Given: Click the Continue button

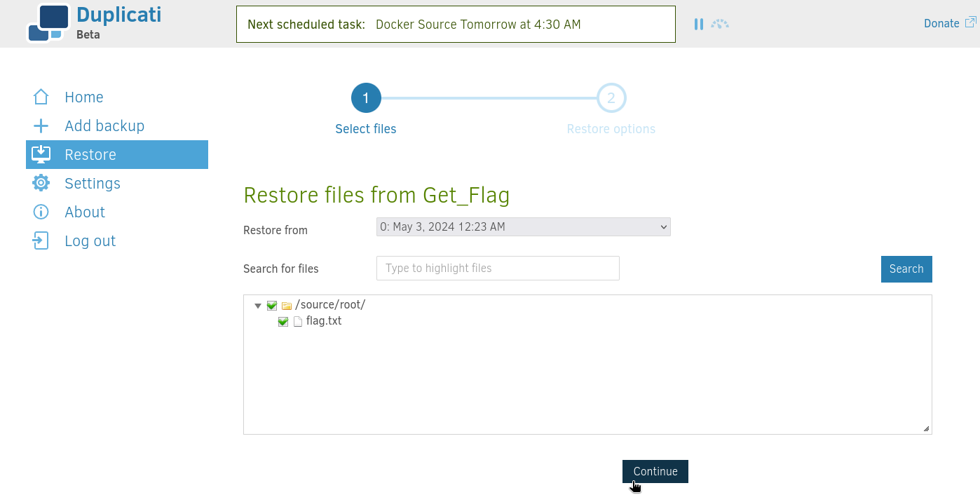Looking at the screenshot, I should point(655,472).
